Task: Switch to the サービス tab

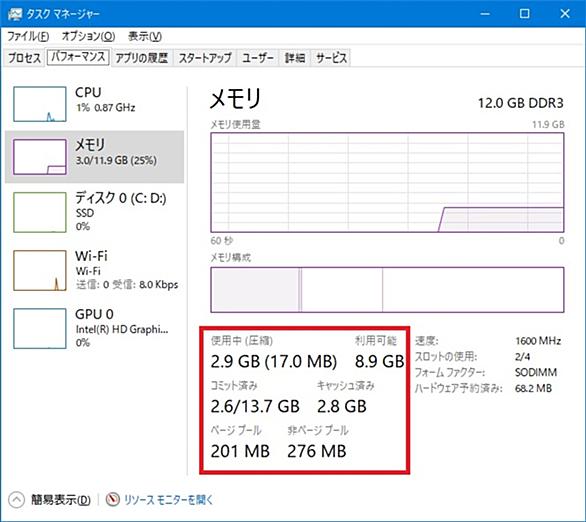Action: pos(331,58)
